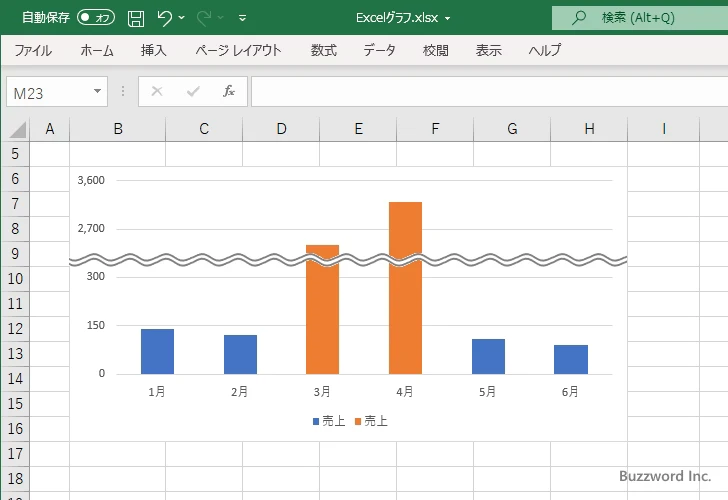Click the Undo arrow icon

[165, 18]
